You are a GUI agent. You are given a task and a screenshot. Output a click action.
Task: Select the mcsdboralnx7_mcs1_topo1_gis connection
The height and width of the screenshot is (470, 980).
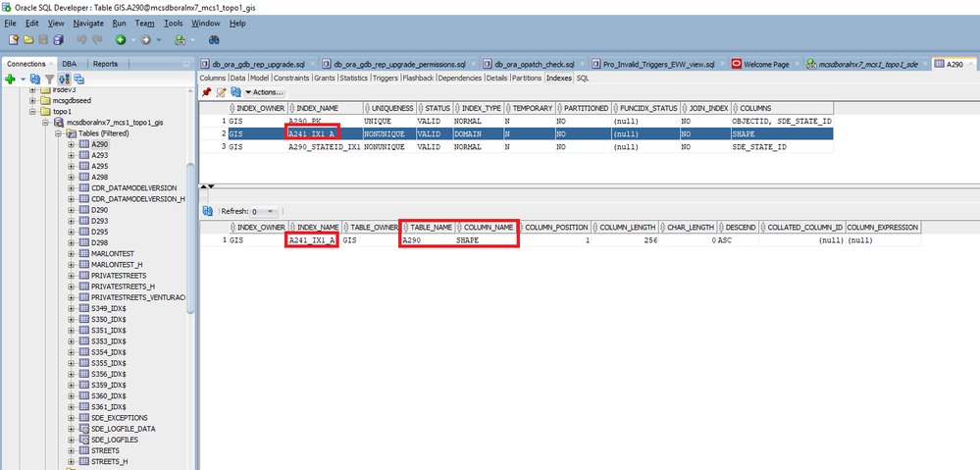pyautogui.click(x=115, y=123)
